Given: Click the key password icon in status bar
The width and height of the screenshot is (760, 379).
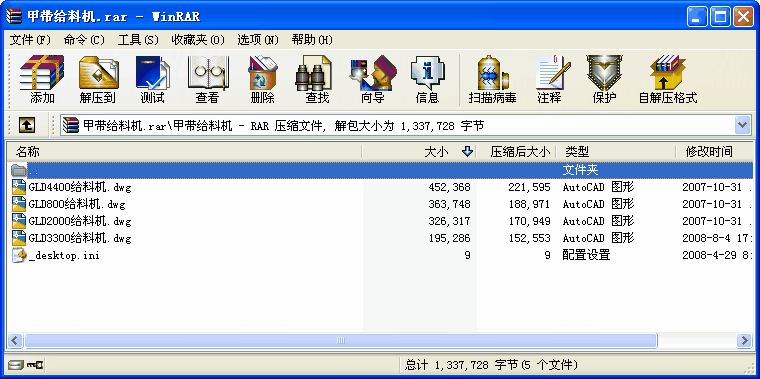Looking at the screenshot, I should point(35,364).
